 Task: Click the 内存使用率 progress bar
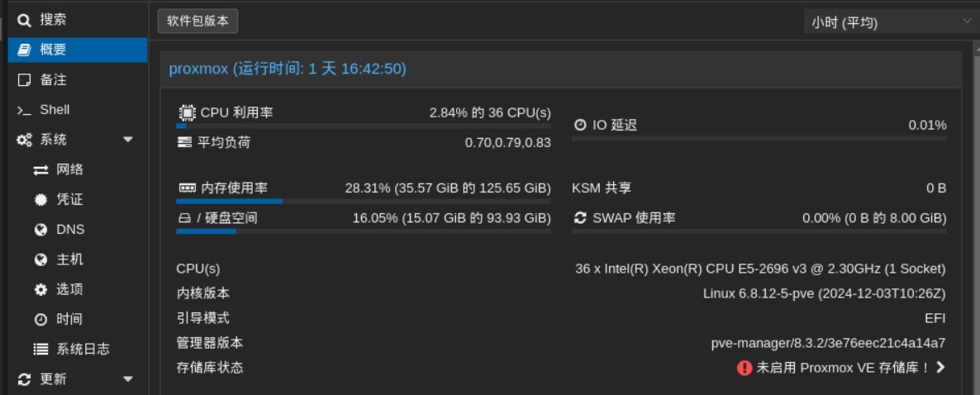pos(363,202)
